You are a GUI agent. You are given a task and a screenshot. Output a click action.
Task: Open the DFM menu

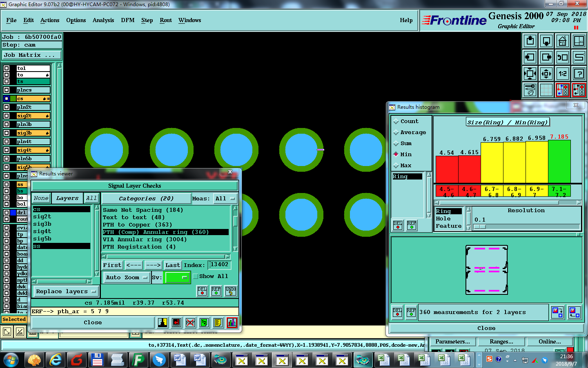pyautogui.click(x=128, y=20)
